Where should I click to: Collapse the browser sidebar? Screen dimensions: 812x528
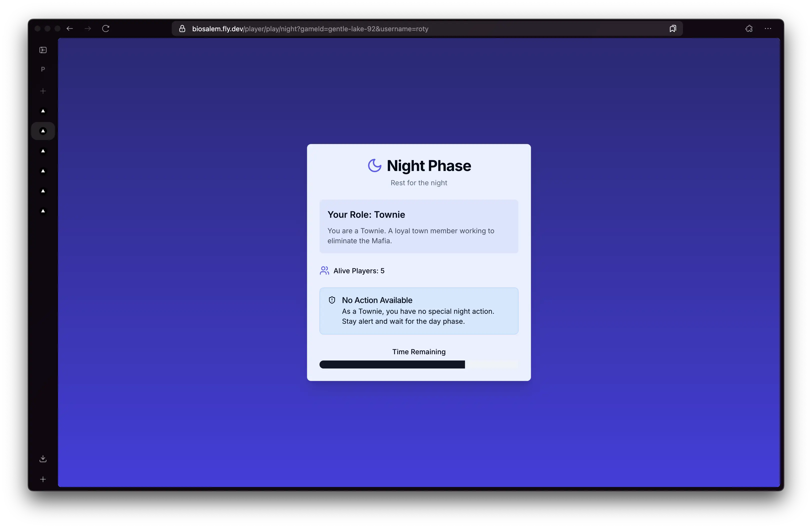(x=43, y=50)
